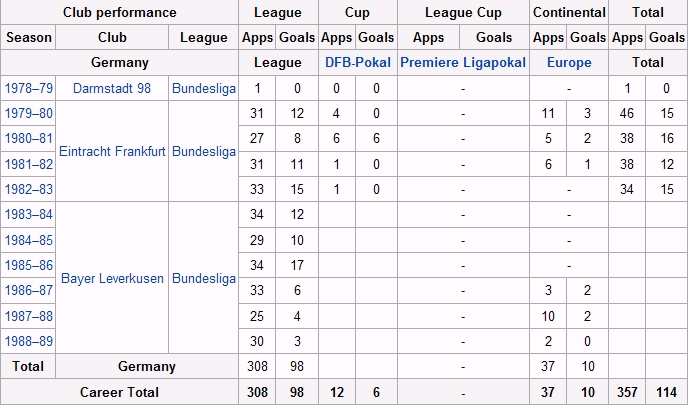Open the 1986–87 season link
Viewport: 688px width, 406px height.
click(x=28, y=291)
